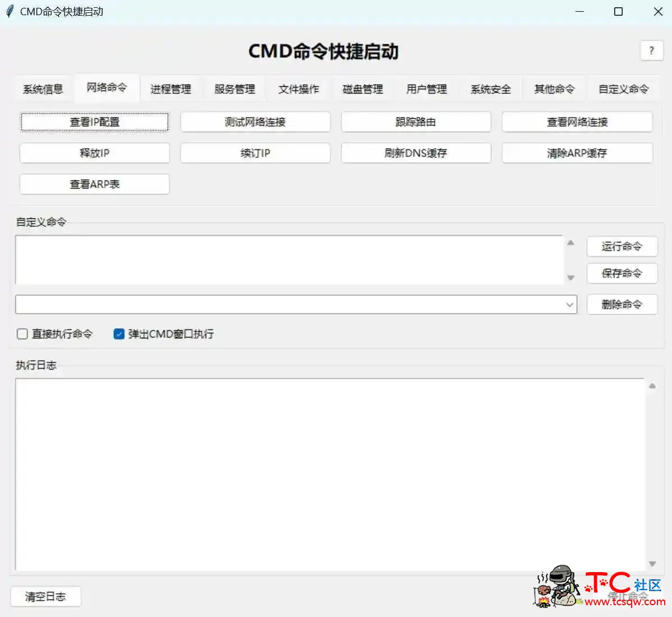Click 刷新DNS缓存 button
The width and height of the screenshot is (672, 617).
[x=416, y=153]
